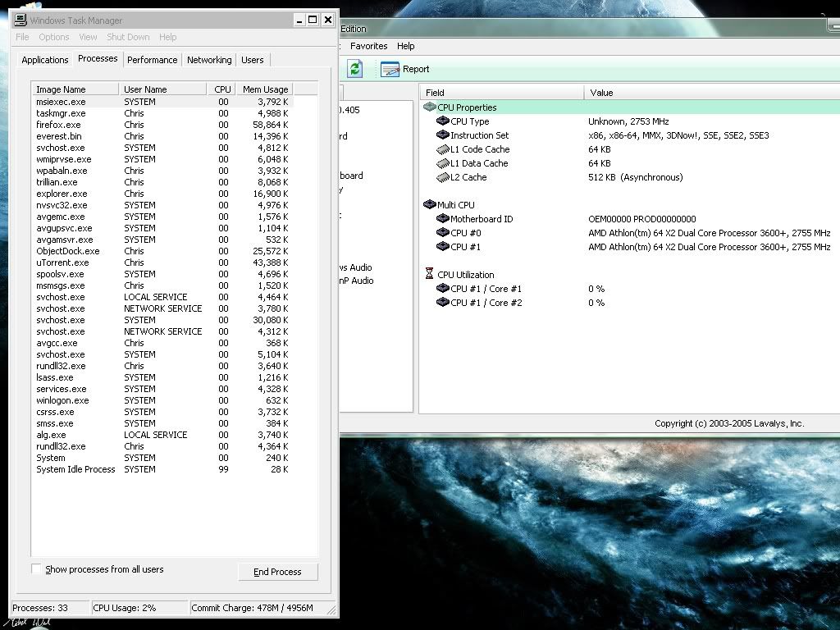Enable Show processes from all users
Screen dimensions: 840x630
pos(36,569)
